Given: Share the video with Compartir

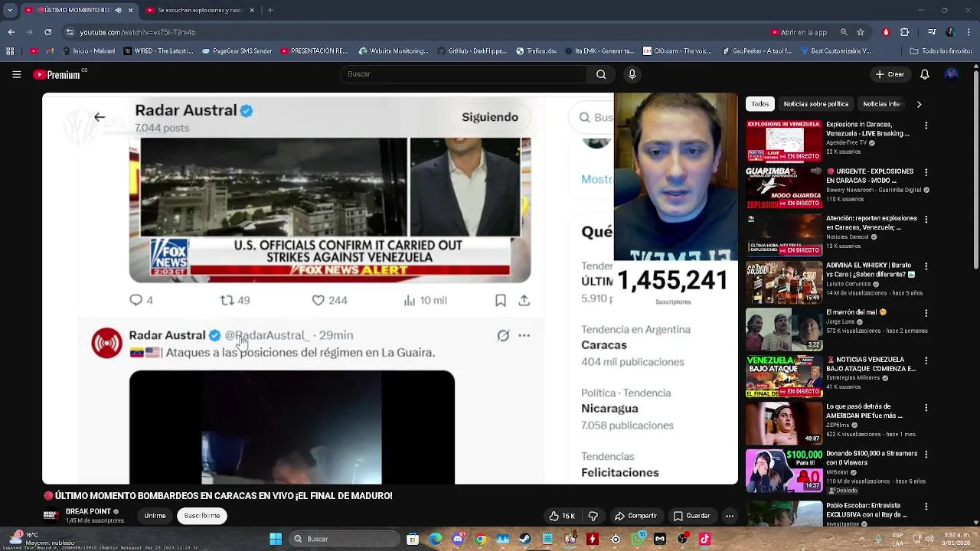Looking at the screenshot, I should coord(635,516).
